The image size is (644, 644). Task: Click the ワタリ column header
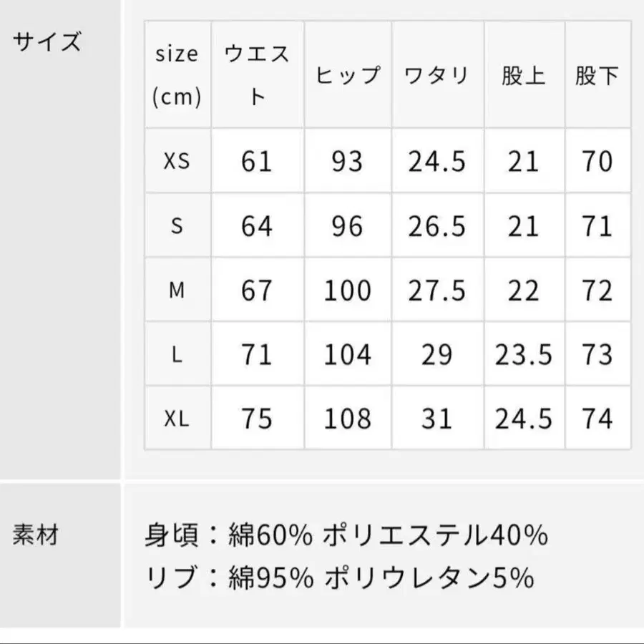(x=437, y=74)
